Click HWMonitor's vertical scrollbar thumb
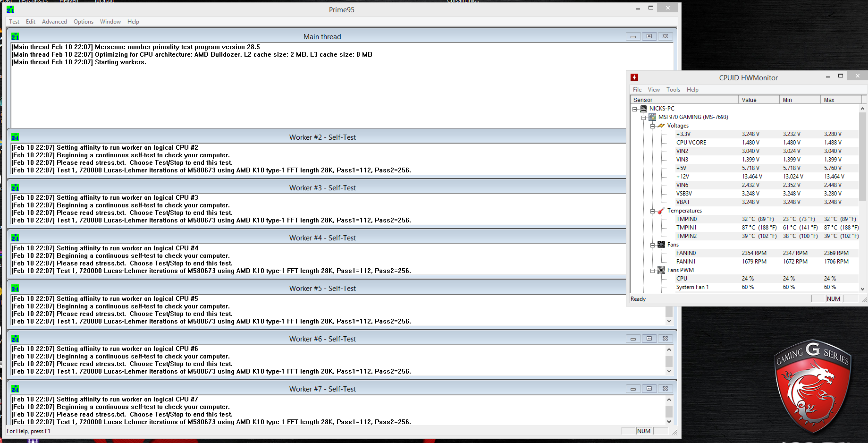Viewport: 868px width, 443px height. pyautogui.click(x=863, y=157)
